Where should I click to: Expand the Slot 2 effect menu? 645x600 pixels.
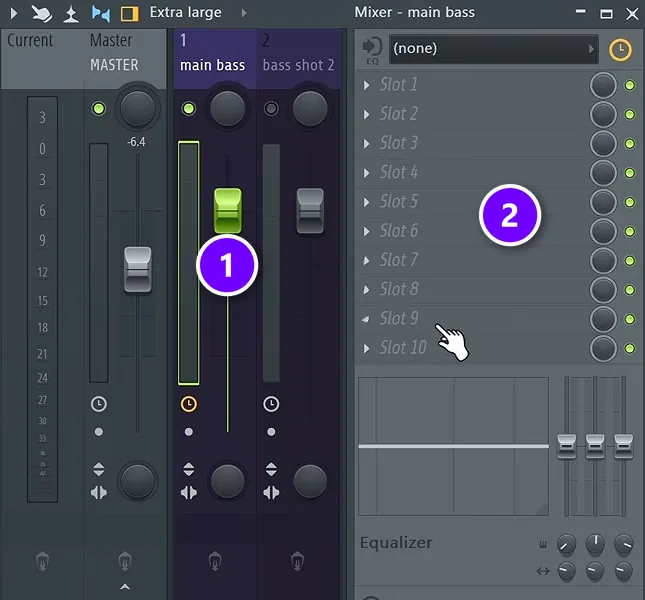(x=366, y=114)
